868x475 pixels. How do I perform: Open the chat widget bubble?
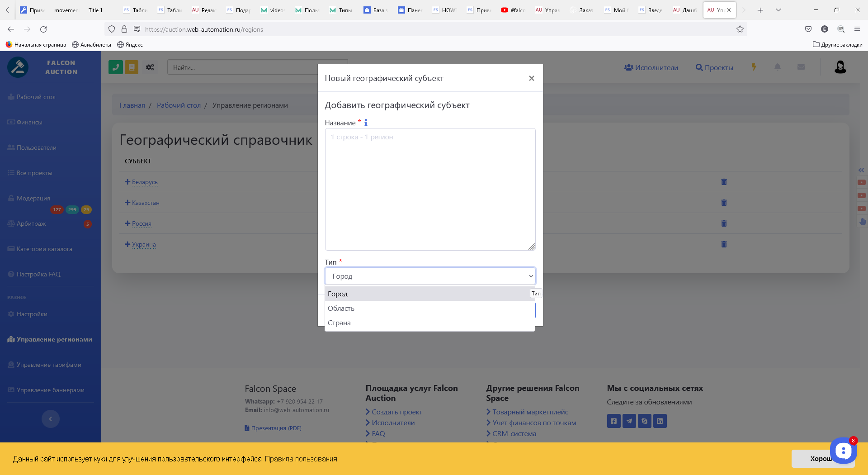click(x=843, y=451)
